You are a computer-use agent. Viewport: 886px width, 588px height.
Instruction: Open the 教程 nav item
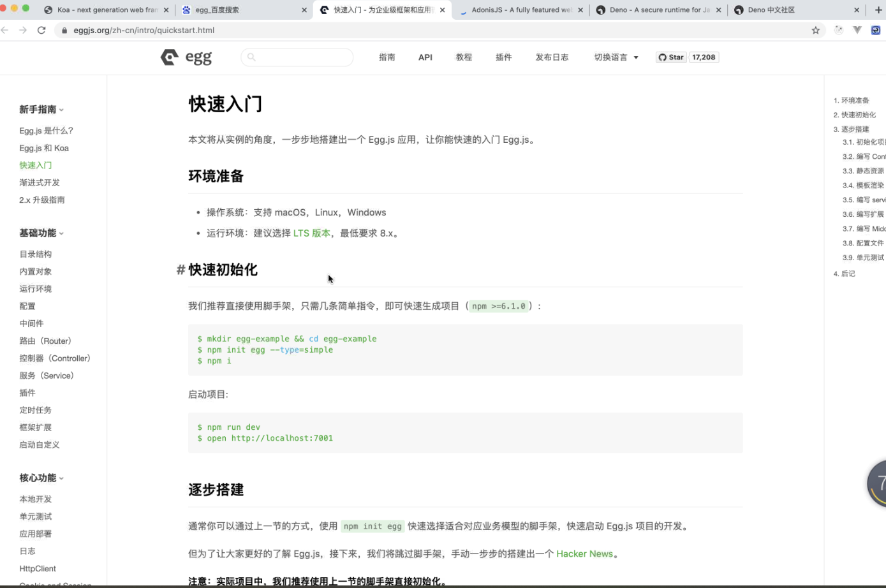point(464,57)
